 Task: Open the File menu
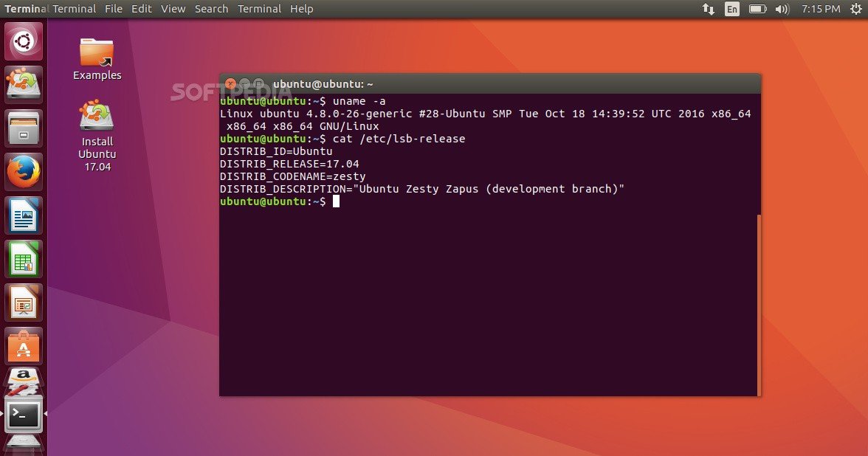(114, 9)
